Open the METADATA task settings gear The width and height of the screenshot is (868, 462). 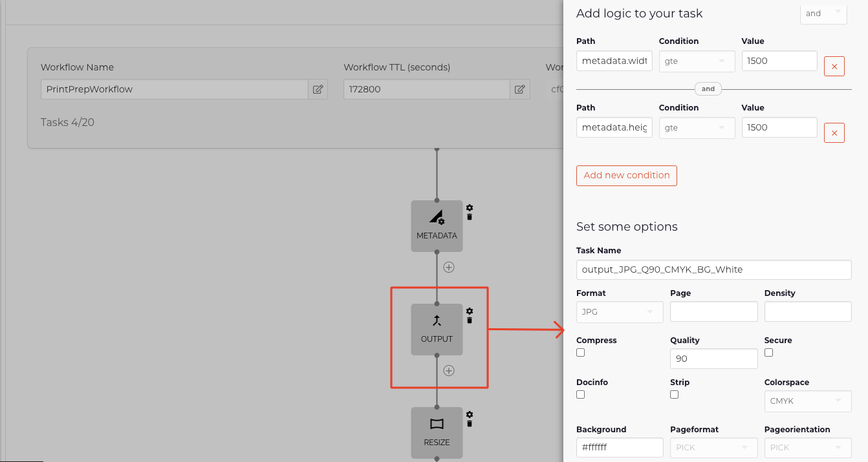pos(469,208)
